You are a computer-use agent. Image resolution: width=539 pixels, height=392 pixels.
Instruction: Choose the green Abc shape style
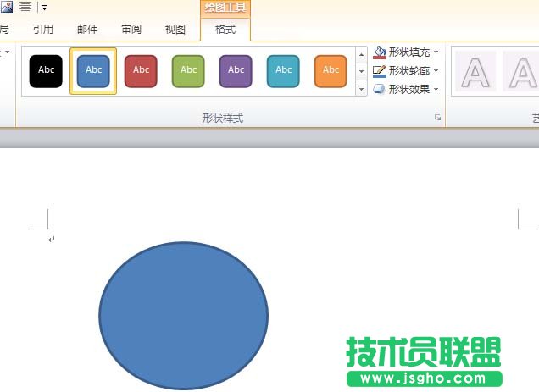click(x=188, y=71)
